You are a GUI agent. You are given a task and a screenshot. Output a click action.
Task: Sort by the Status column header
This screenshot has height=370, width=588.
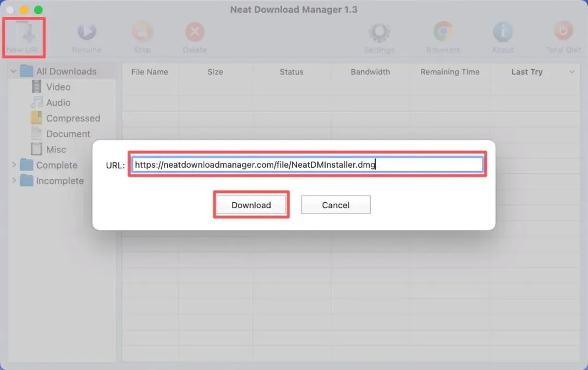291,72
